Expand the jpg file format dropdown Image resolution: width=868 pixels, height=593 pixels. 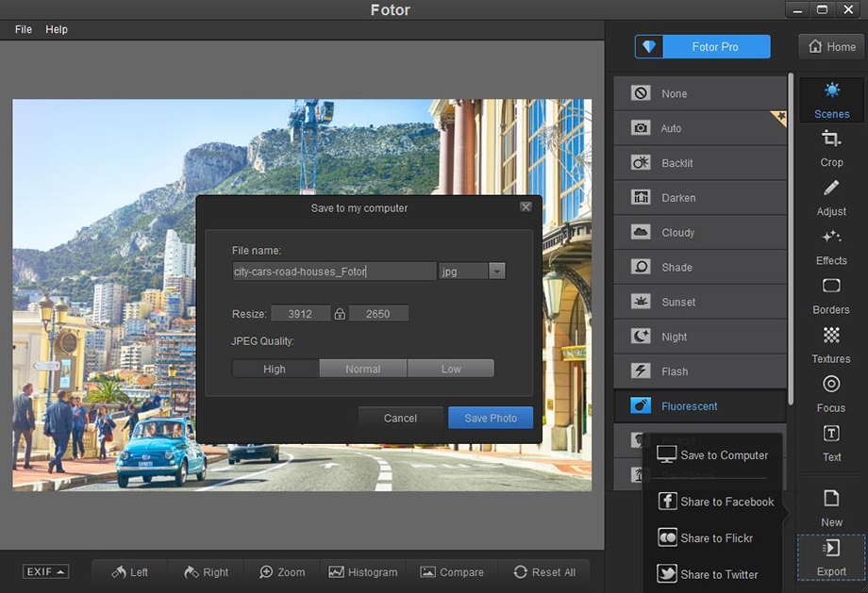tap(496, 272)
